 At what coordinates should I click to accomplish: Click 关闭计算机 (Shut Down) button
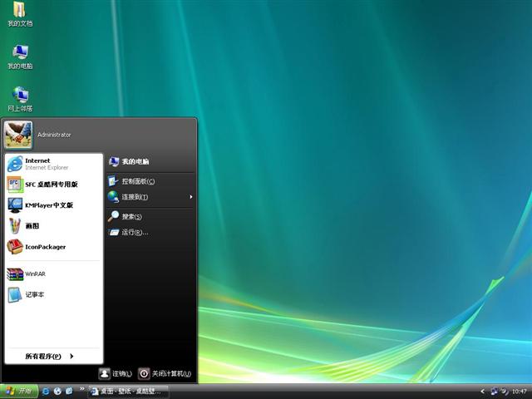165,374
